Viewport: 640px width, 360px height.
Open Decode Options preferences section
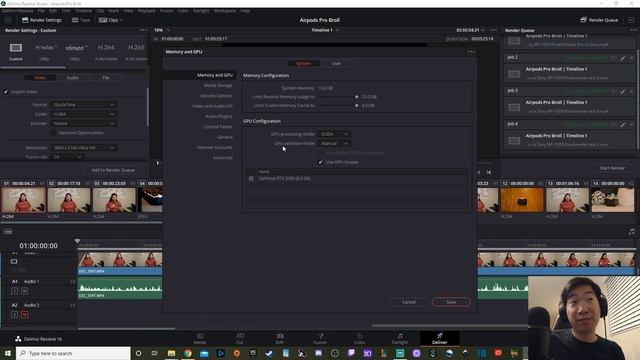(216, 96)
